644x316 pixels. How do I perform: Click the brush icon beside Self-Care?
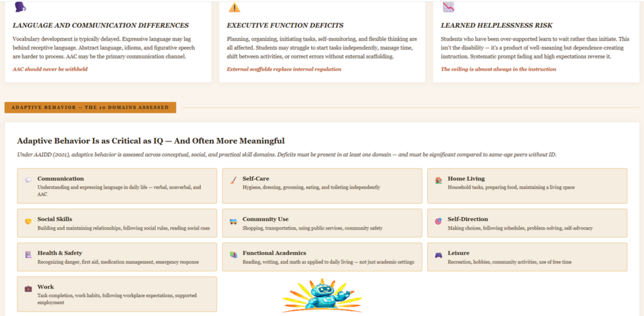(x=233, y=179)
